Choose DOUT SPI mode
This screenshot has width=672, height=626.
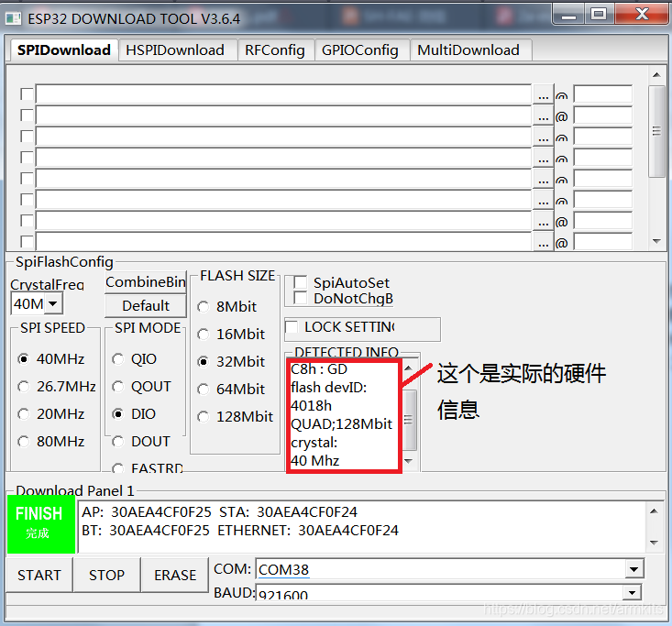point(141,442)
